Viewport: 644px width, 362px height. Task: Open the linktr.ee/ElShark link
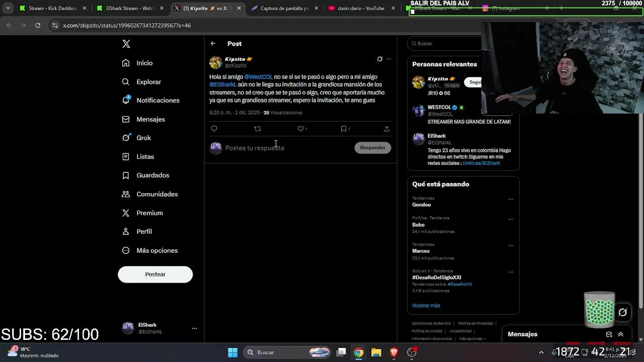(481, 163)
